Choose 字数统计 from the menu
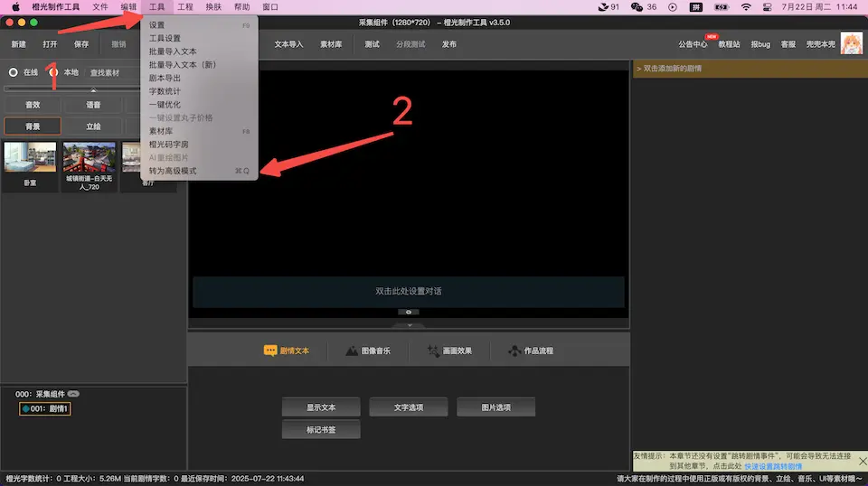 pos(199,91)
